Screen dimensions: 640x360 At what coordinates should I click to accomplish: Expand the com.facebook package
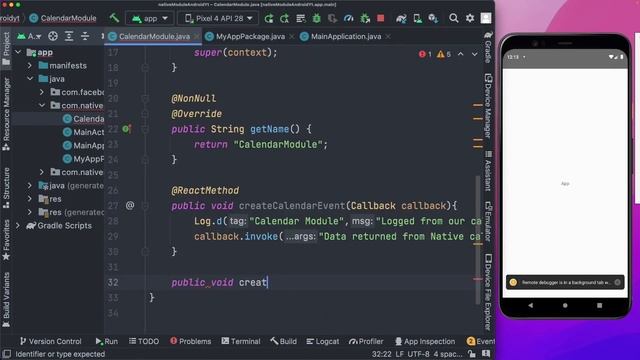tap(42, 92)
